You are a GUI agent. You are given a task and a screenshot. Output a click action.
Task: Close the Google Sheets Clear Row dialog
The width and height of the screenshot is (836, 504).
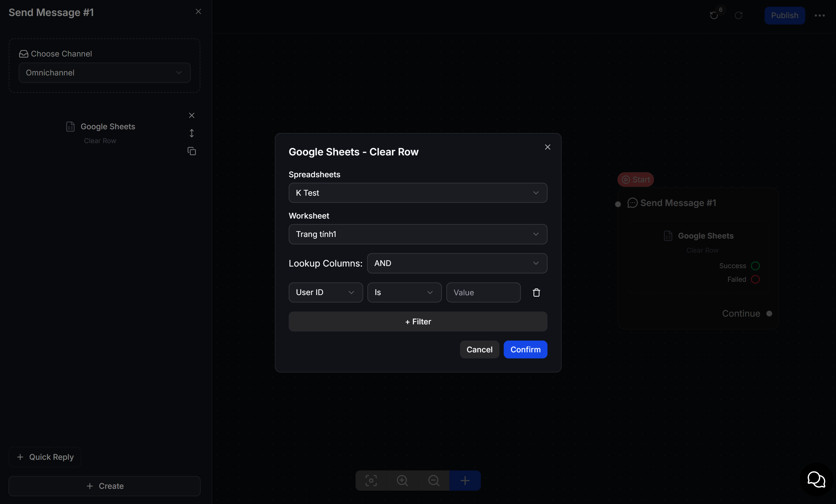point(547,147)
